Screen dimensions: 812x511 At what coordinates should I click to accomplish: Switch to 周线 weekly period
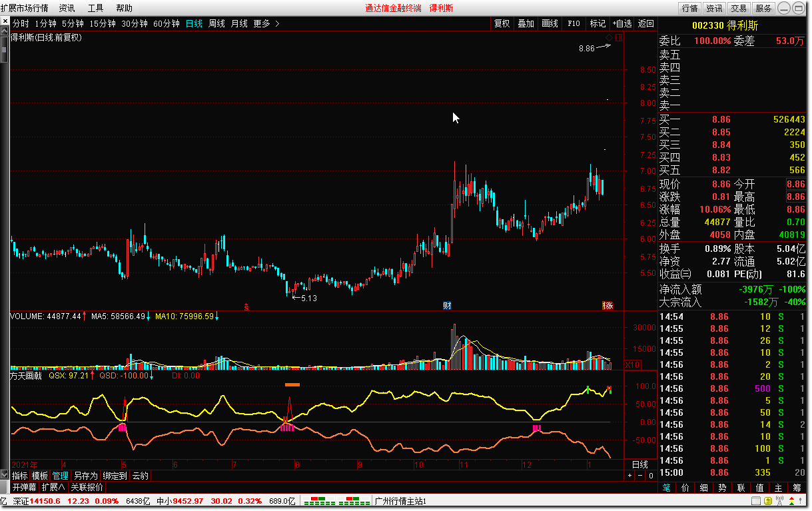click(x=216, y=23)
